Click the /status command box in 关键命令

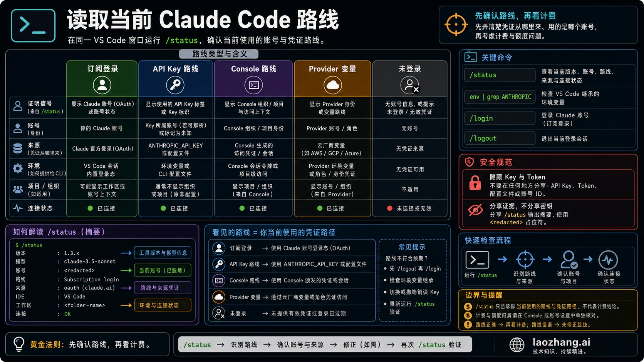coord(500,75)
